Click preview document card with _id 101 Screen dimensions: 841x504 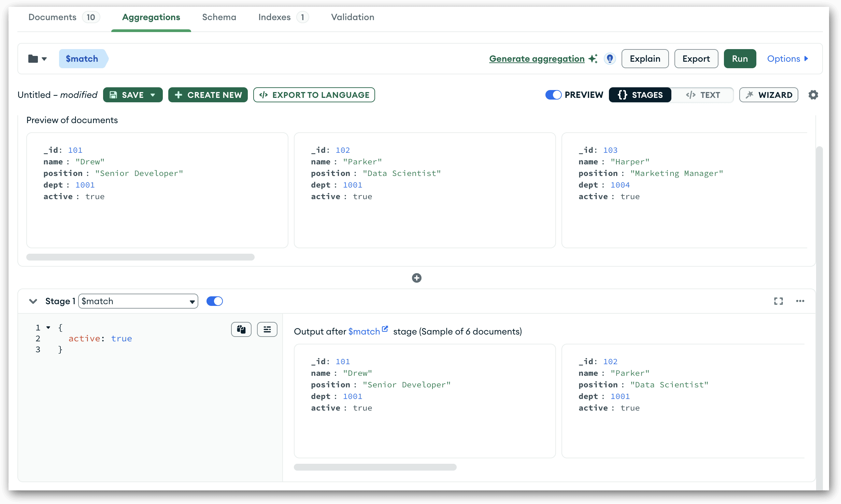coord(157,190)
